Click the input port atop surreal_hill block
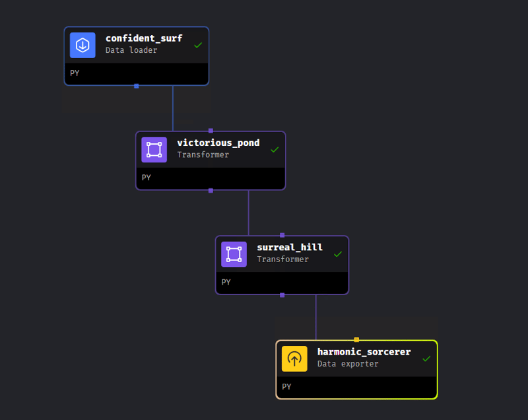 click(x=282, y=235)
